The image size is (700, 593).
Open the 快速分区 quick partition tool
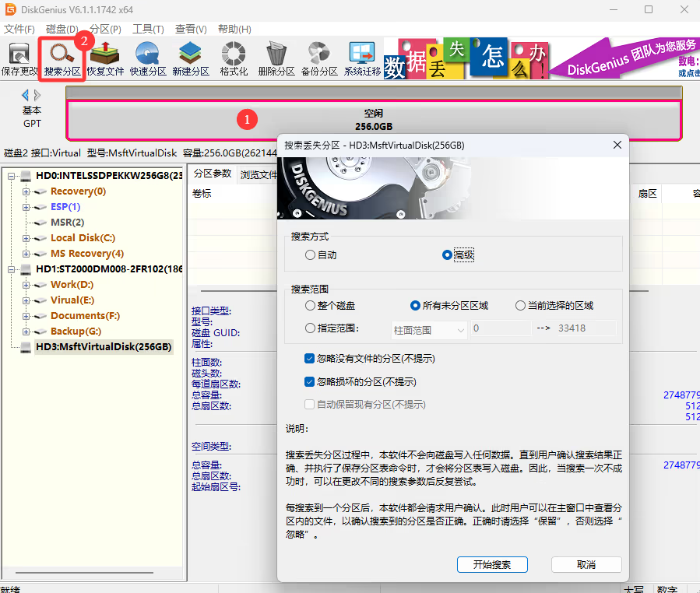(x=148, y=59)
